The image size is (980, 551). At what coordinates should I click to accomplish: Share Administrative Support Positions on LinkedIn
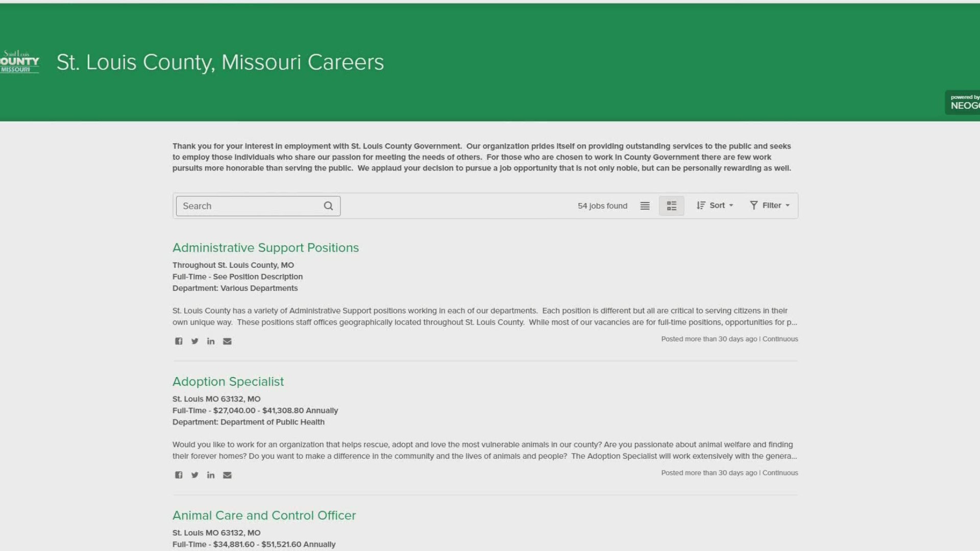point(211,341)
